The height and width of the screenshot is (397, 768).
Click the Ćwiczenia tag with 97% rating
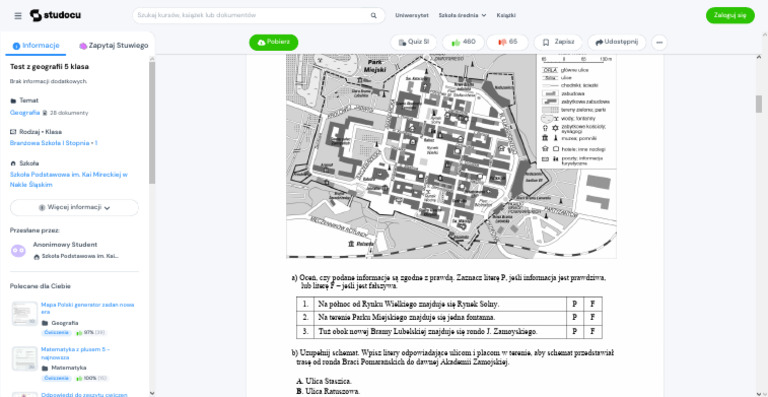tap(57, 333)
